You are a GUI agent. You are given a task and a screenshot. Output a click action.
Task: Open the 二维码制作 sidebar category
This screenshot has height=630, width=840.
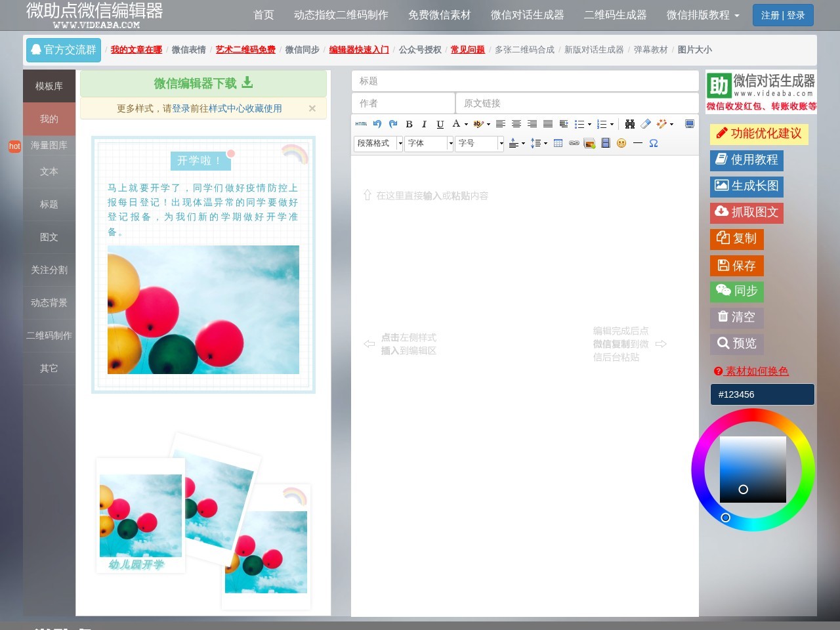tap(49, 335)
